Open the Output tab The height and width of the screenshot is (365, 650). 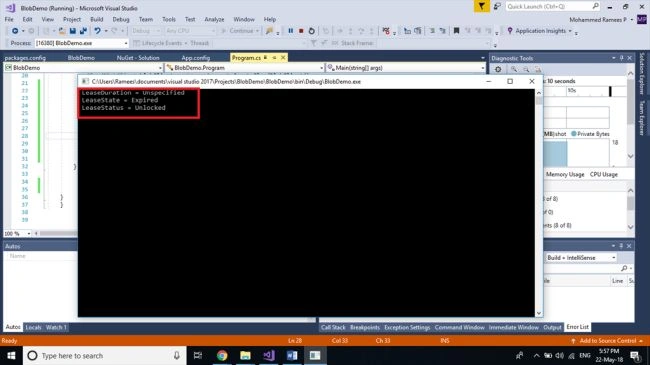pos(552,327)
